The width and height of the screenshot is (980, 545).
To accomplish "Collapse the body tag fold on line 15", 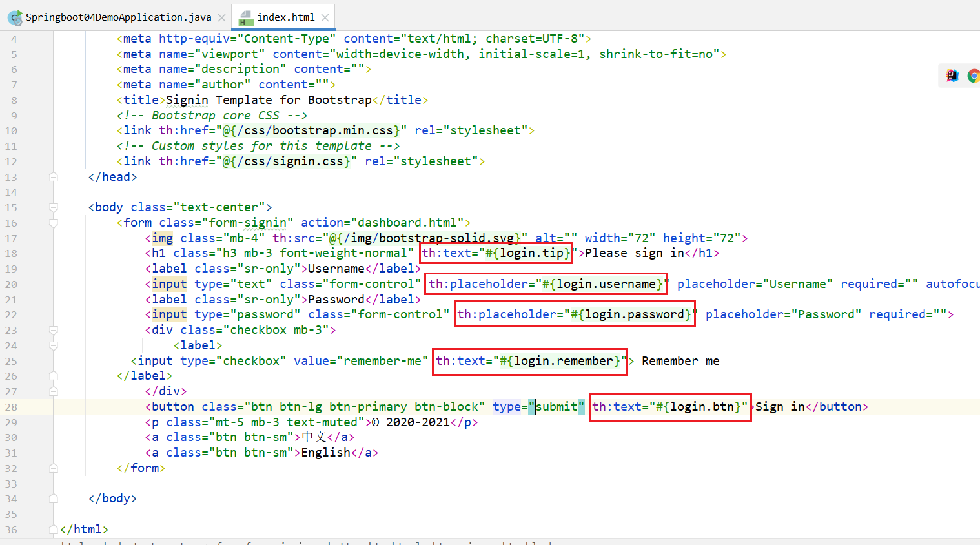I will pyautogui.click(x=54, y=207).
